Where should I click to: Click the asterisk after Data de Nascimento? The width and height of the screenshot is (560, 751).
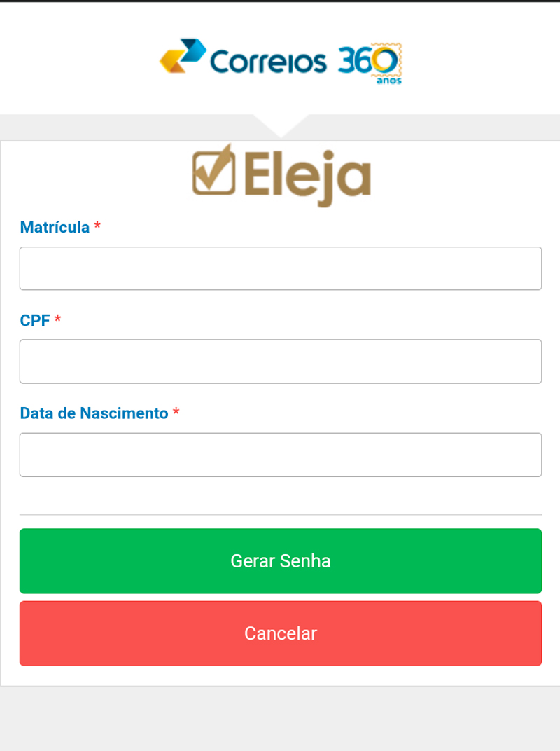176,412
